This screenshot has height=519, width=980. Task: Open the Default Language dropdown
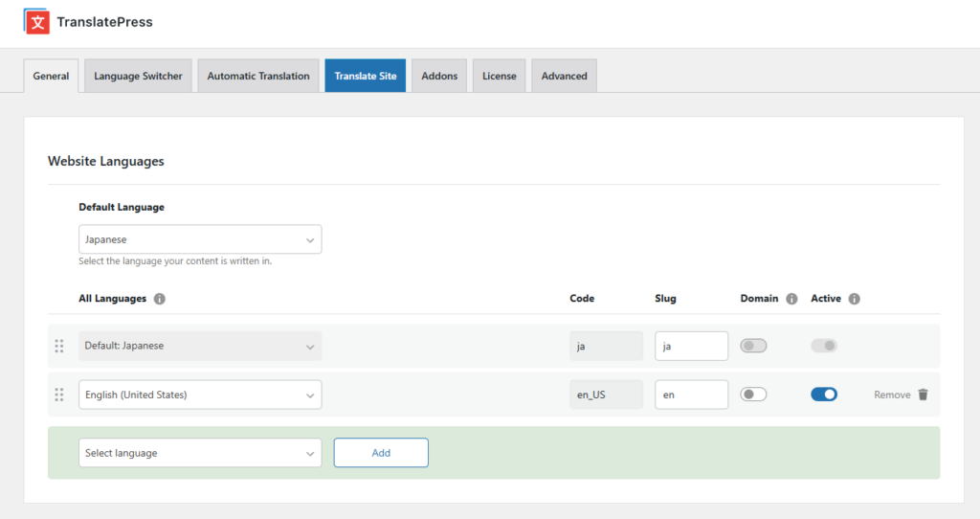coord(200,239)
